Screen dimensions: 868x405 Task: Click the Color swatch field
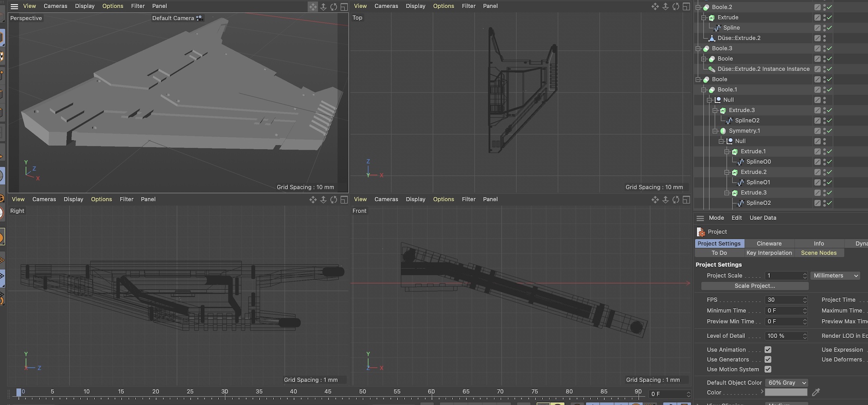coord(786,392)
